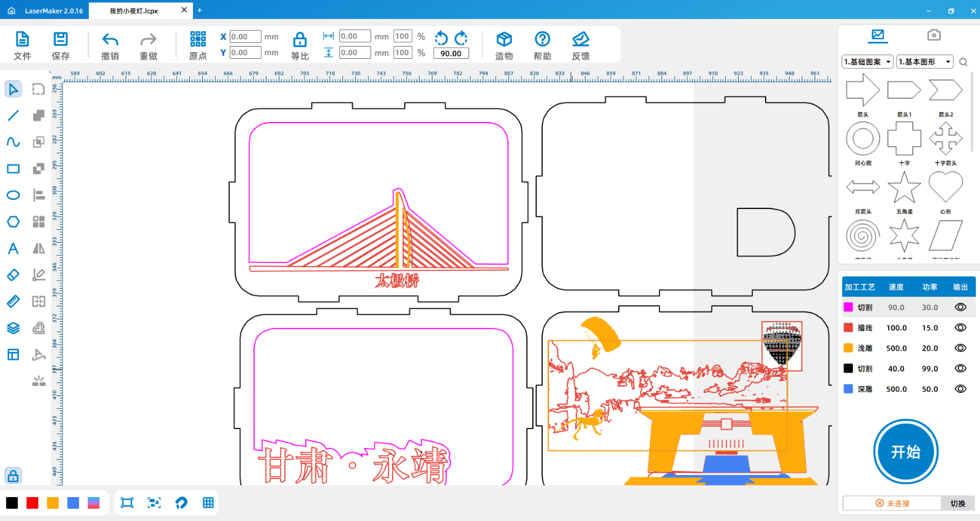
Task: Pick the rectangle drawing tool
Action: [x=13, y=169]
